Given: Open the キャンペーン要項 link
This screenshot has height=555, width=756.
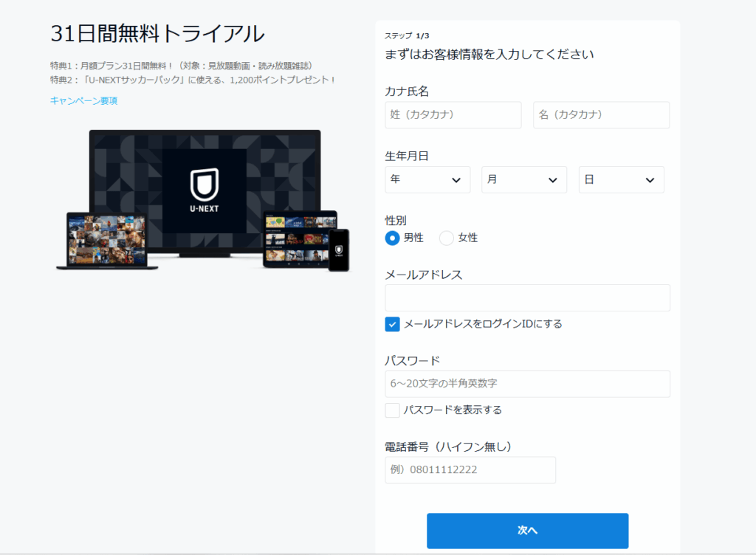Looking at the screenshot, I should tap(84, 100).
